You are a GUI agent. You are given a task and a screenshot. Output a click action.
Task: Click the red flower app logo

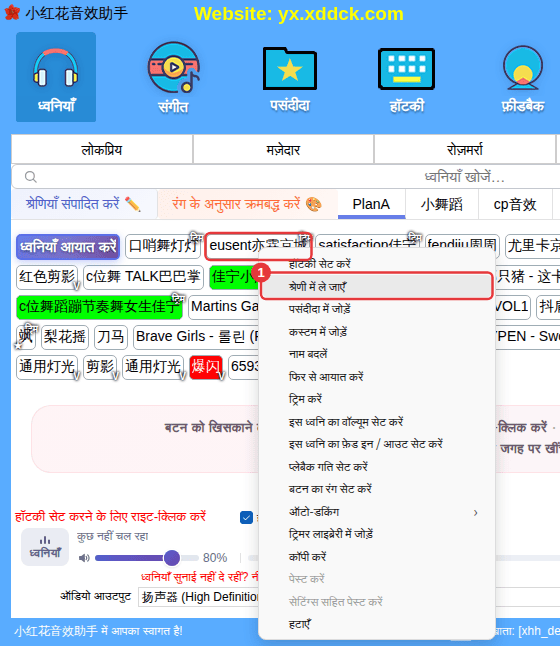12,13
